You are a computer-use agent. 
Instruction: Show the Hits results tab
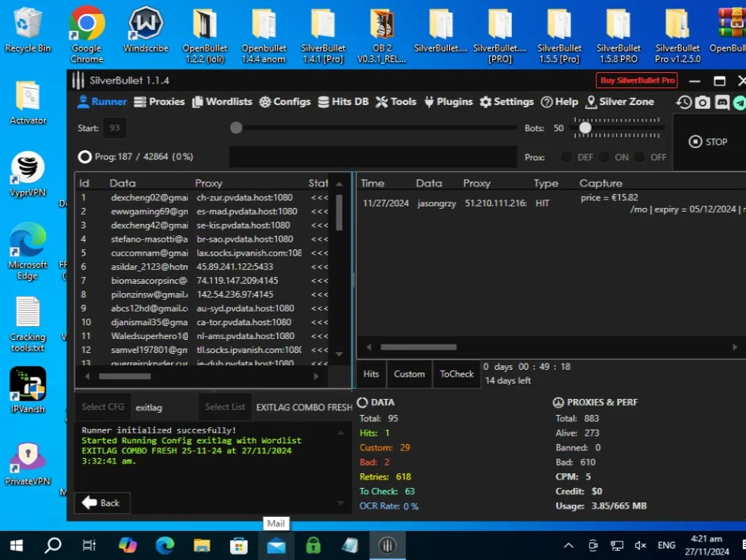pos(371,374)
